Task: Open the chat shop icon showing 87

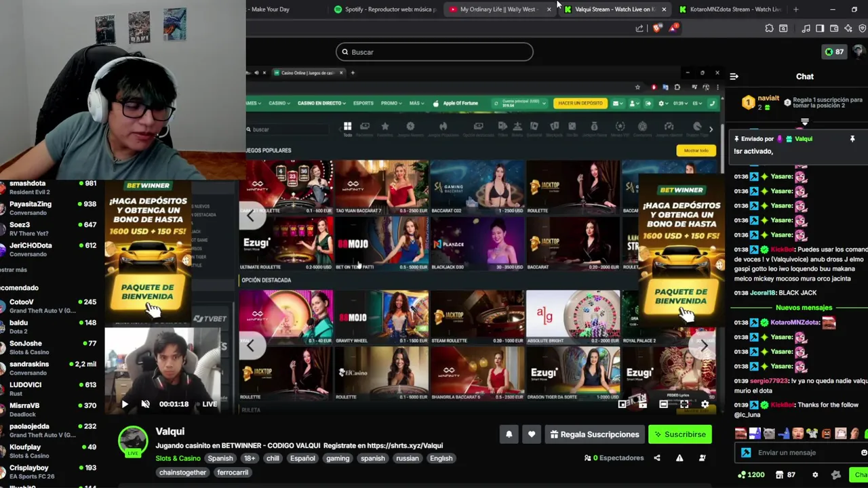Action: pos(785,475)
